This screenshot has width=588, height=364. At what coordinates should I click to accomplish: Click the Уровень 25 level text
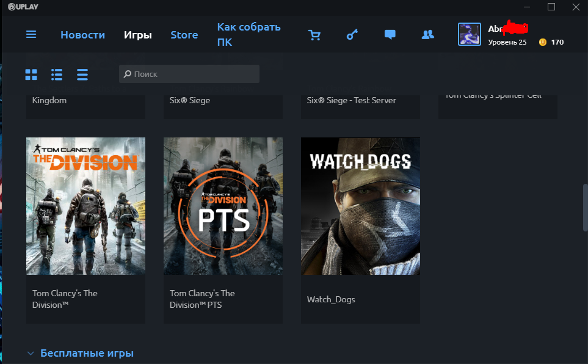[x=507, y=42]
